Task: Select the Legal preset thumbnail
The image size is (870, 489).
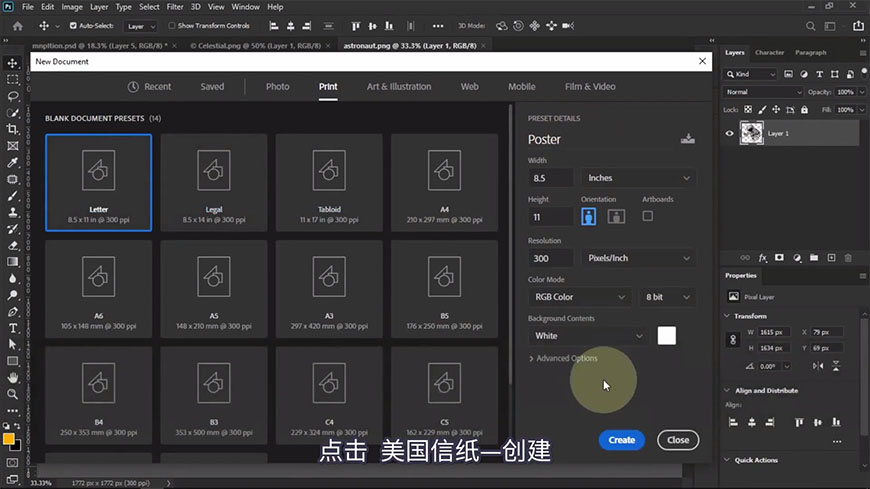Action: [214, 183]
